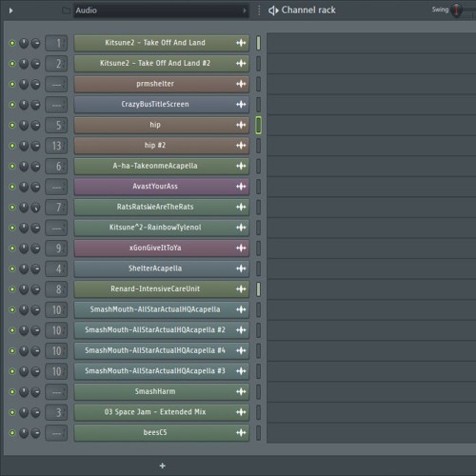Screen dimensions: 476x476
Task: Mute the Kitsune2 - Take Off And Land channel
Action: [x=12, y=43]
